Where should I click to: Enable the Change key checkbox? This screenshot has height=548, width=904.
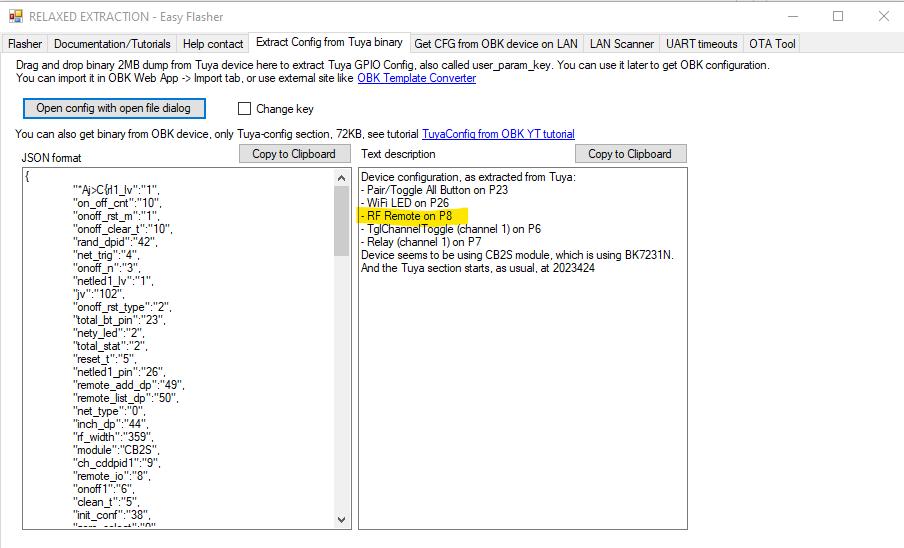[244, 108]
